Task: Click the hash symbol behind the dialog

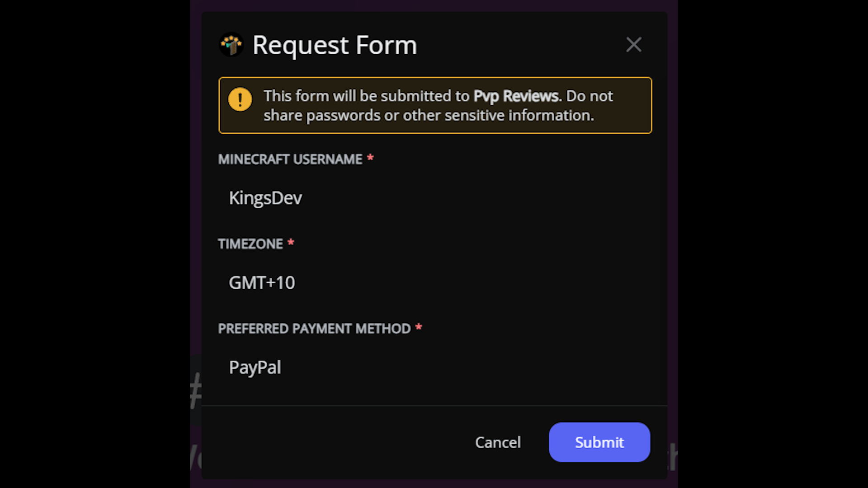Action: (x=195, y=390)
